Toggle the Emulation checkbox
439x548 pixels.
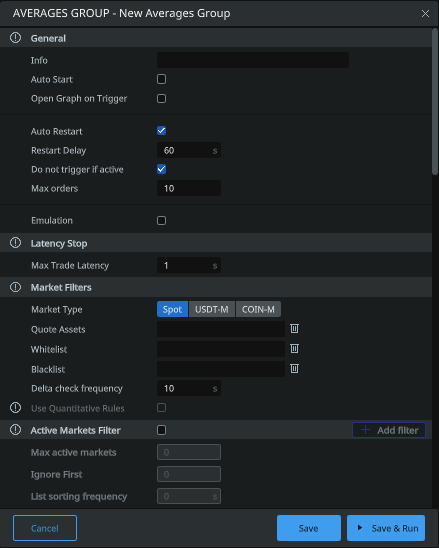pos(161,221)
